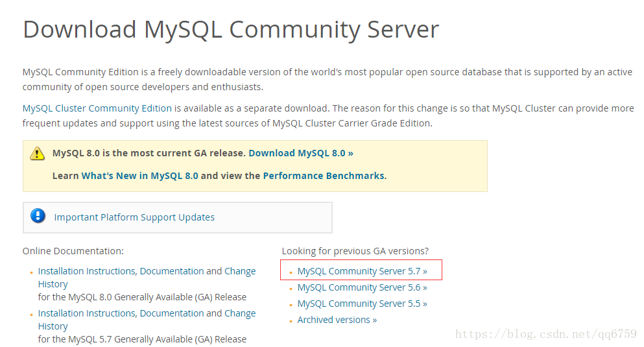The height and width of the screenshot is (347, 644).
Task: Click the Download MySQL Community Server heading
Action: coord(231,30)
